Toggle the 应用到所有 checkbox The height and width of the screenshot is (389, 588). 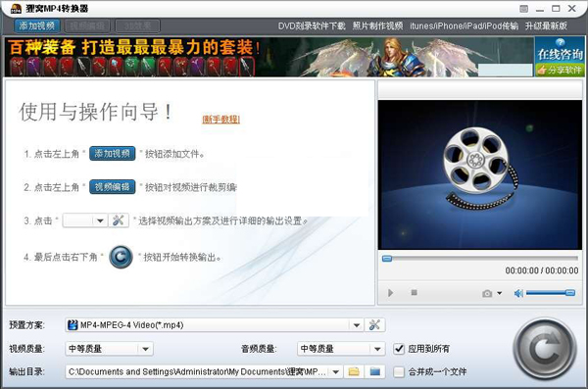[x=399, y=349]
